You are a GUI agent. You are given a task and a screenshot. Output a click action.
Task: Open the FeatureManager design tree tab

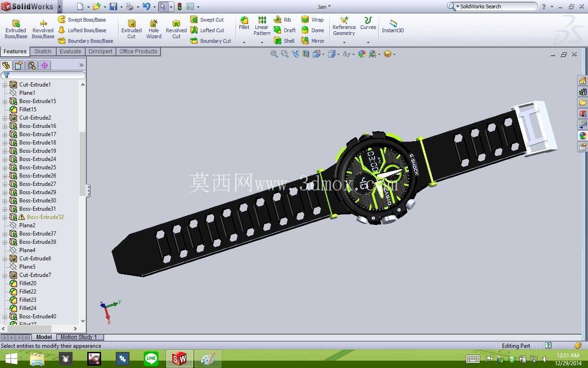tap(6, 65)
